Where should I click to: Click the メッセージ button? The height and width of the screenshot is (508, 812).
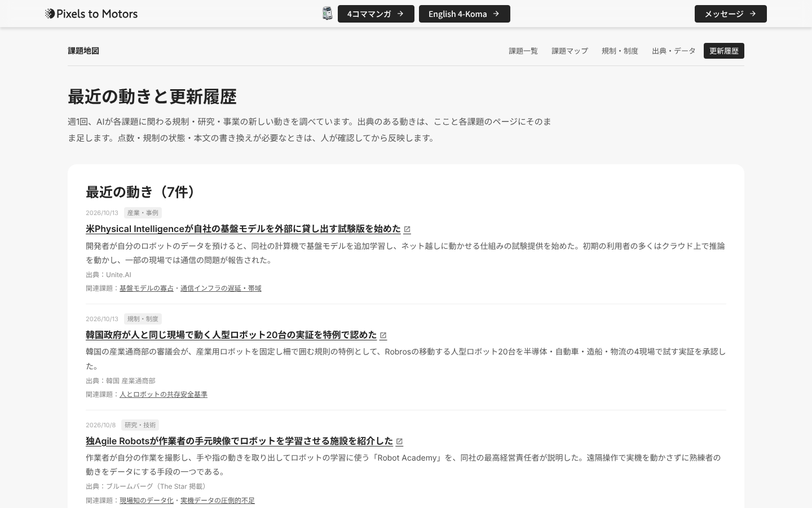(731, 14)
